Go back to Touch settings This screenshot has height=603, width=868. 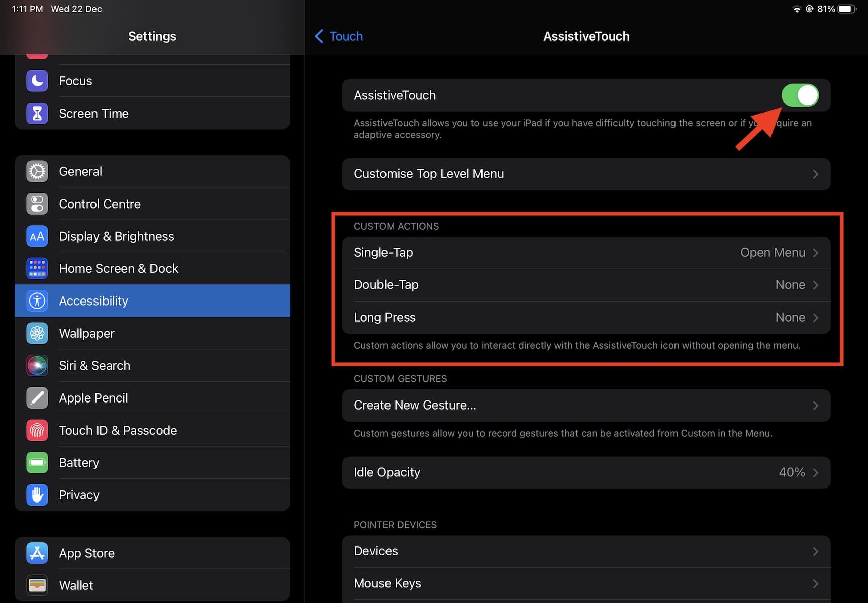[x=339, y=36]
